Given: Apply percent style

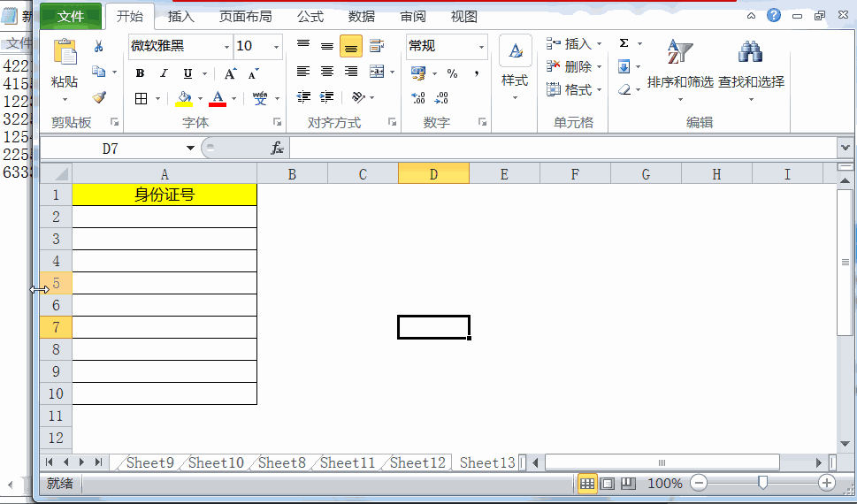Looking at the screenshot, I should 452,73.
